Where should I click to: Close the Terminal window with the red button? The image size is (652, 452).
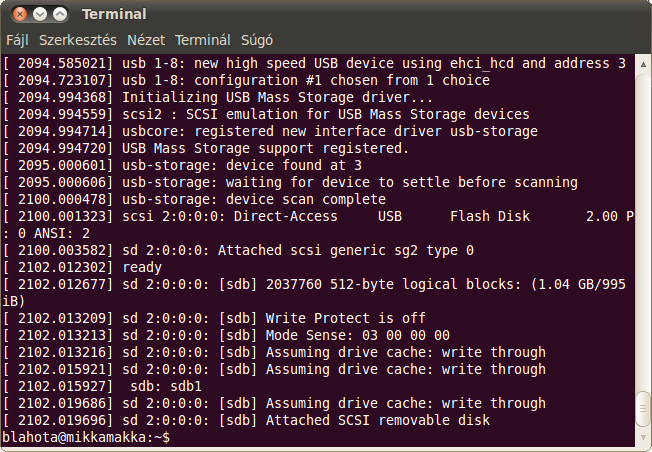point(19,15)
